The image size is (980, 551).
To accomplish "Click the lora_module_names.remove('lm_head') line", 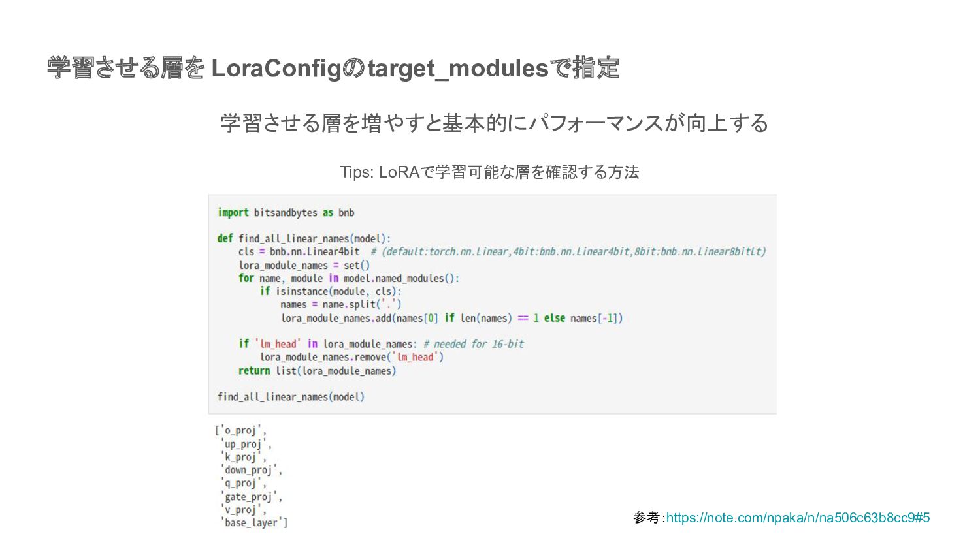I will point(352,357).
